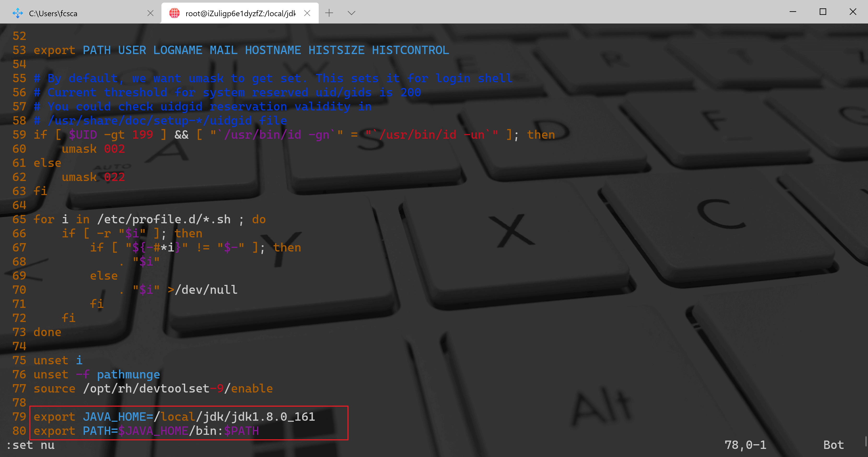Open a new tab with plus icon
The width and height of the screenshot is (868, 457).
(x=329, y=13)
